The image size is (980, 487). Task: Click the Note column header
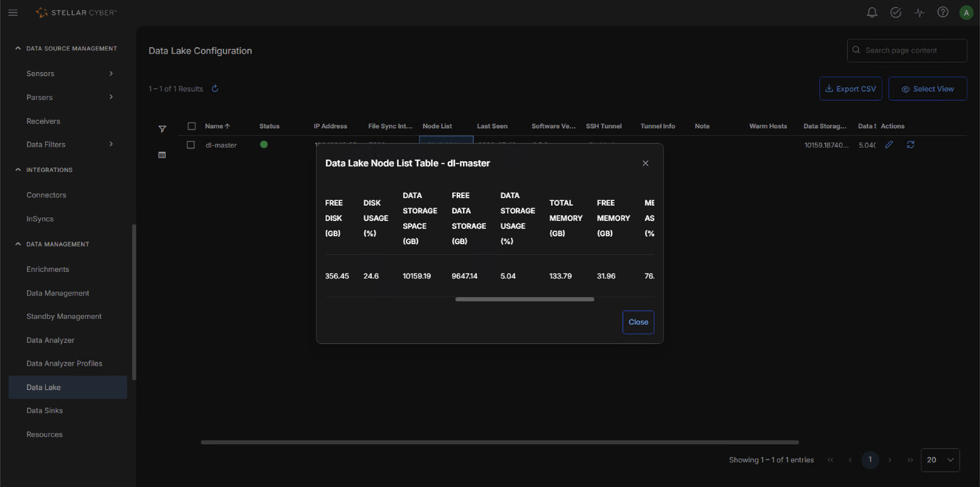tap(702, 126)
